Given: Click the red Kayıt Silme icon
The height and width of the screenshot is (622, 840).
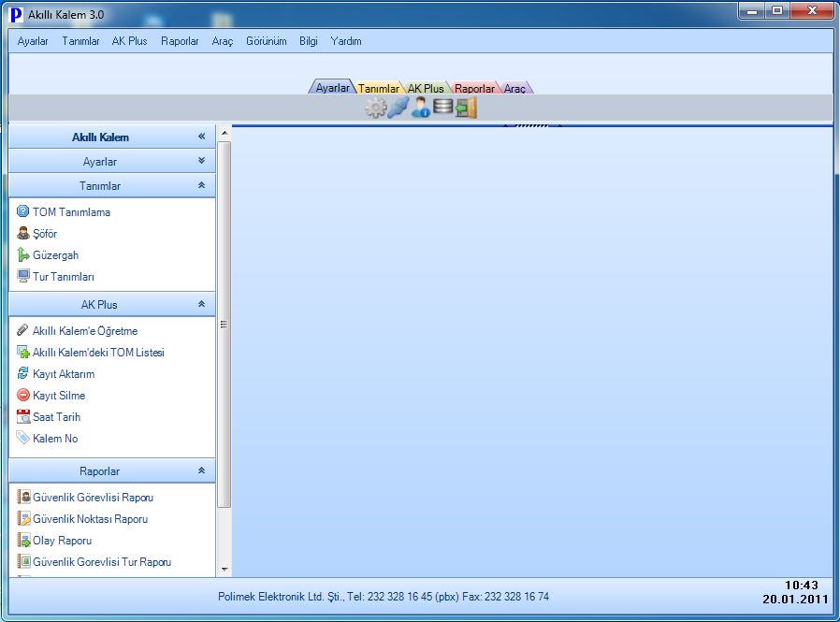Looking at the screenshot, I should tap(23, 395).
